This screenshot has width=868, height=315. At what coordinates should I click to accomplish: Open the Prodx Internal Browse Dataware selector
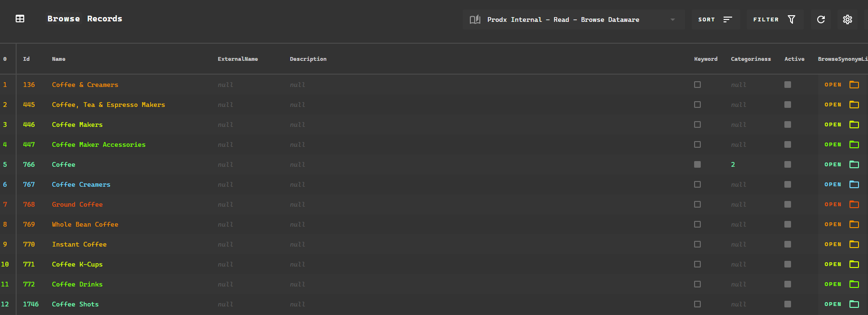click(x=573, y=19)
